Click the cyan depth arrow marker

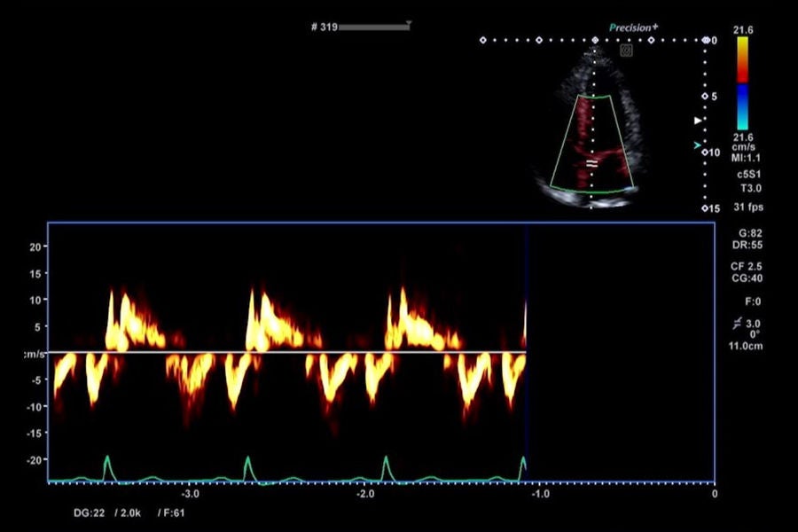(x=697, y=145)
